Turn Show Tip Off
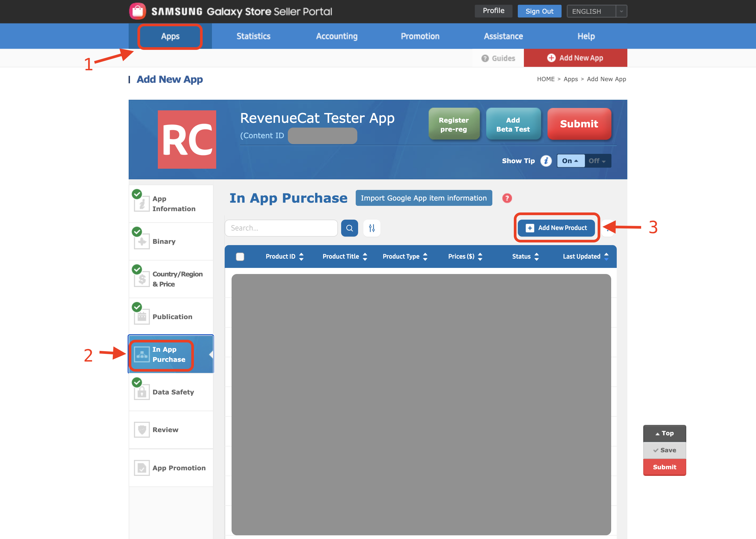756x539 pixels. pos(597,161)
